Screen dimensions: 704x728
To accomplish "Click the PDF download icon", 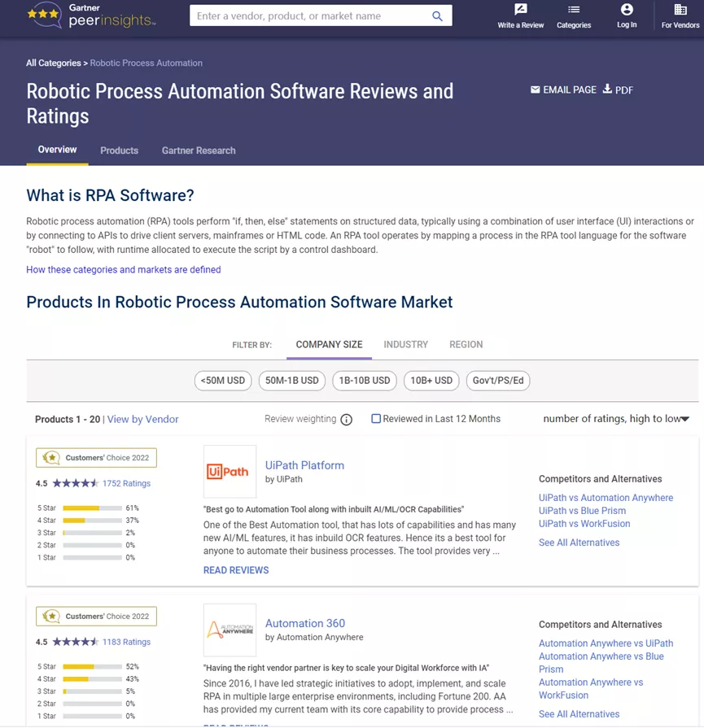I will tap(607, 89).
